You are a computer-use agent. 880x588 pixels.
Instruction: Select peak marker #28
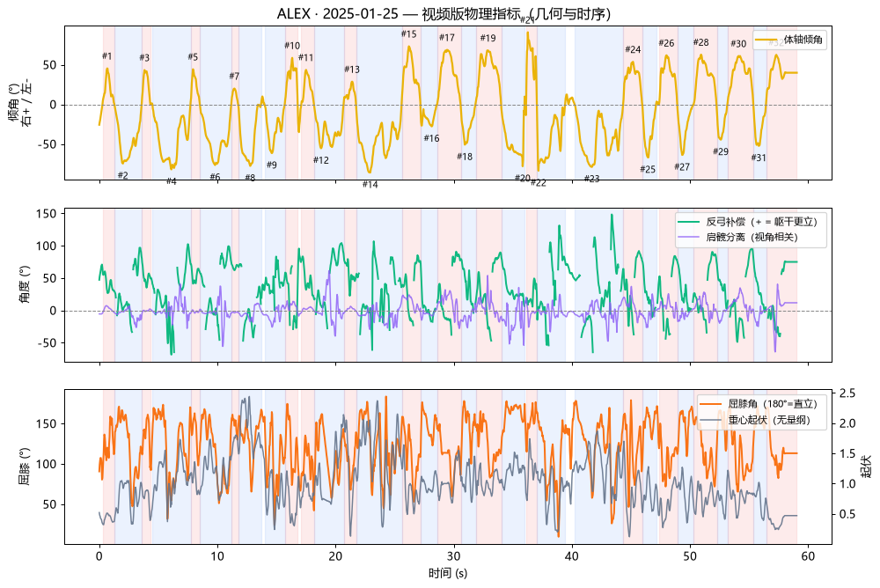701,42
